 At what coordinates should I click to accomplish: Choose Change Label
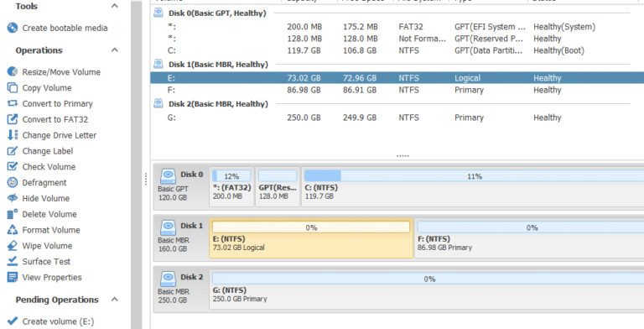(48, 151)
